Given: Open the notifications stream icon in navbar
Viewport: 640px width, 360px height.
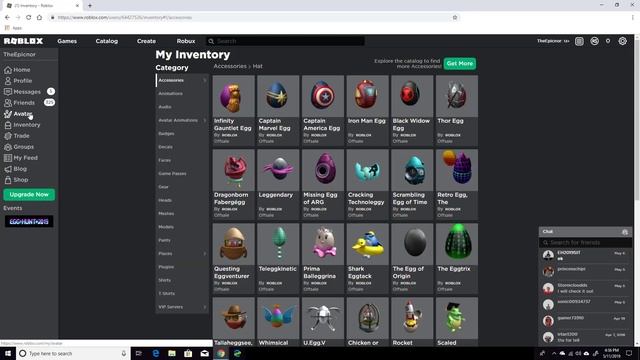Looking at the screenshot, I should click(x=579, y=41).
